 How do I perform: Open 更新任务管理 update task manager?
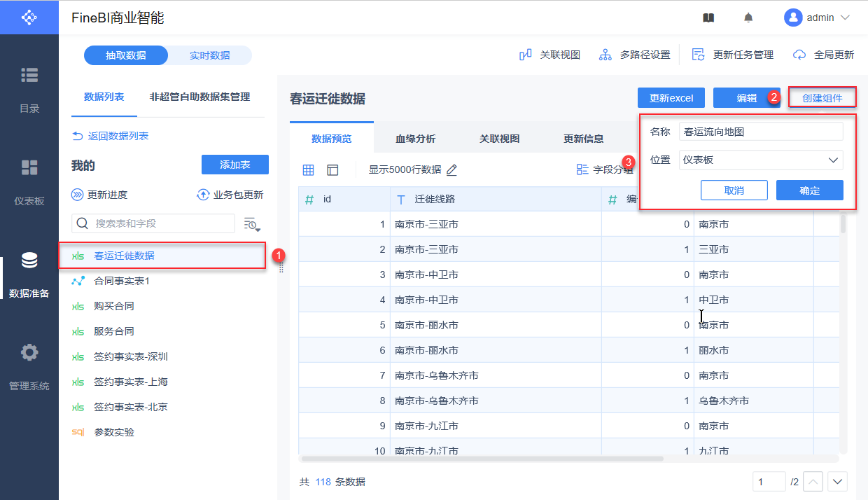coord(732,55)
